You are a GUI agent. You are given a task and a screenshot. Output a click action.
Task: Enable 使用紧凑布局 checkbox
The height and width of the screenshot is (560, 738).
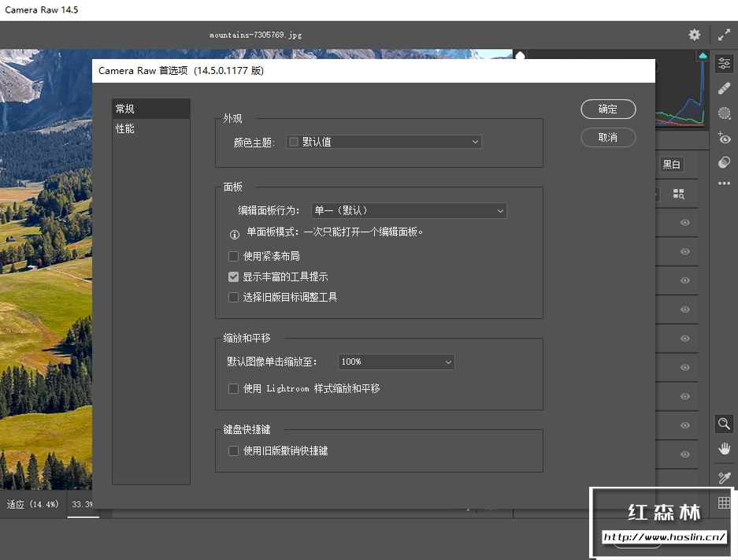[x=233, y=256]
